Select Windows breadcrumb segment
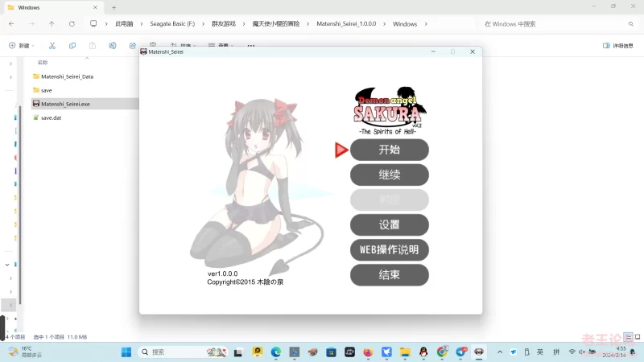This screenshot has height=362, width=644. 405,24
